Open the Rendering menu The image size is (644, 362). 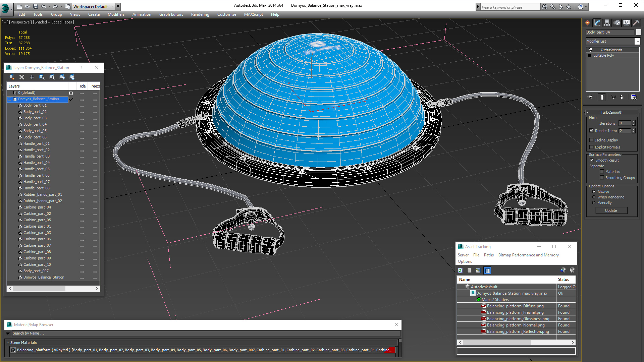click(200, 14)
